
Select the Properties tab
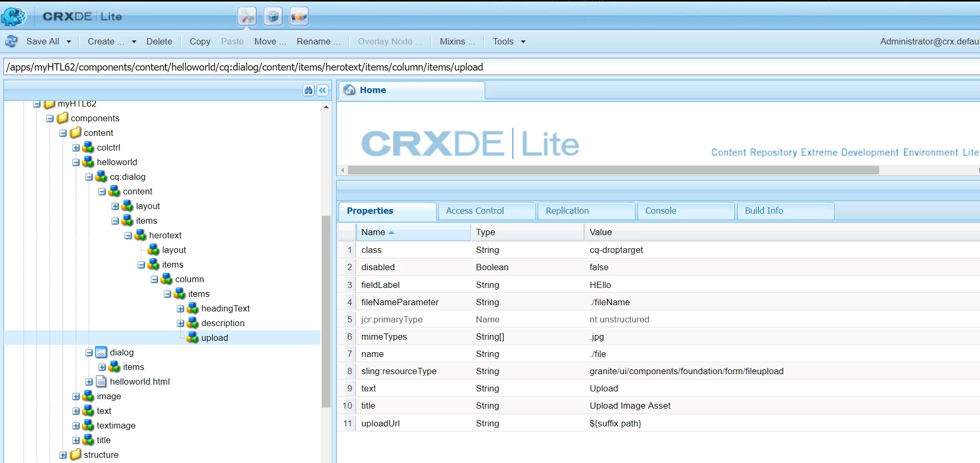tap(388, 211)
